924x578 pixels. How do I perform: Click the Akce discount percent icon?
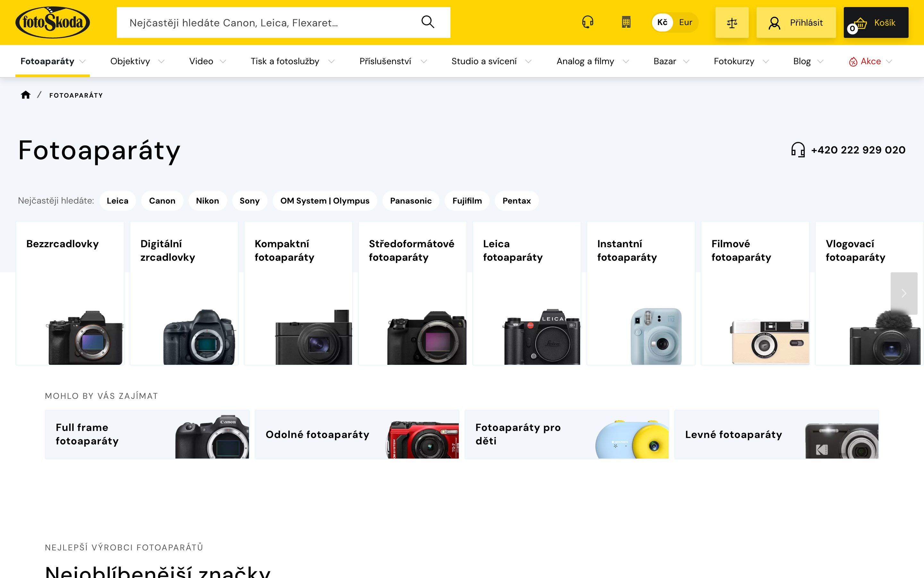pyautogui.click(x=853, y=62)
